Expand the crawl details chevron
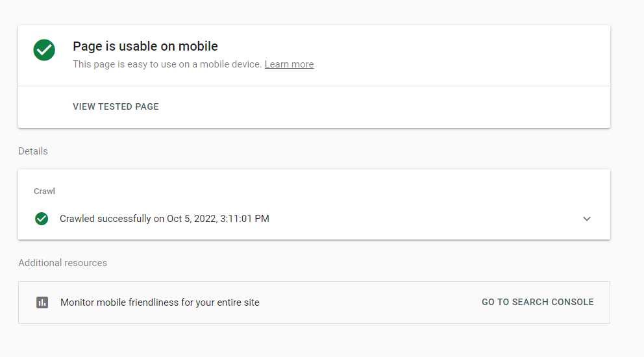Viewport: 644px width, 357px height. coord(586,219)
